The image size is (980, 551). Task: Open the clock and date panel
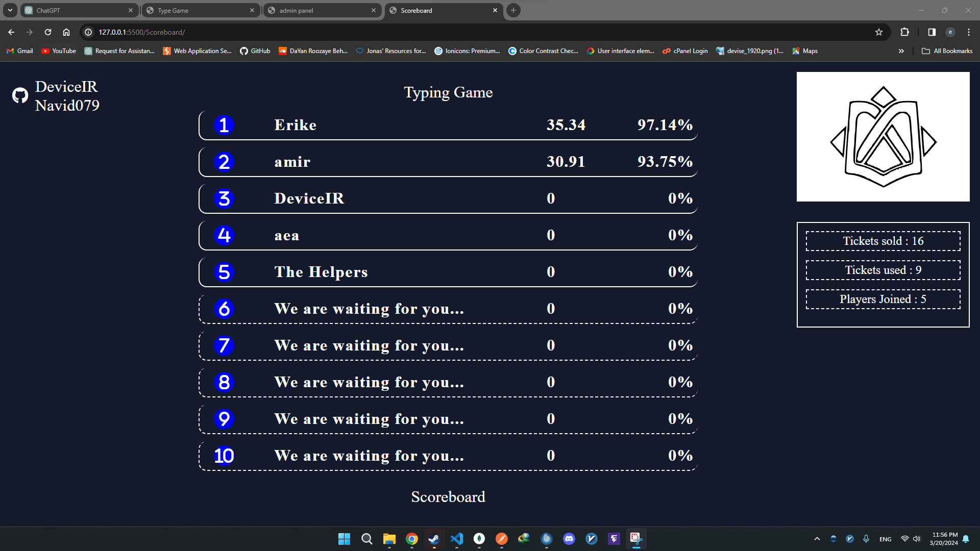pos(944,539)
